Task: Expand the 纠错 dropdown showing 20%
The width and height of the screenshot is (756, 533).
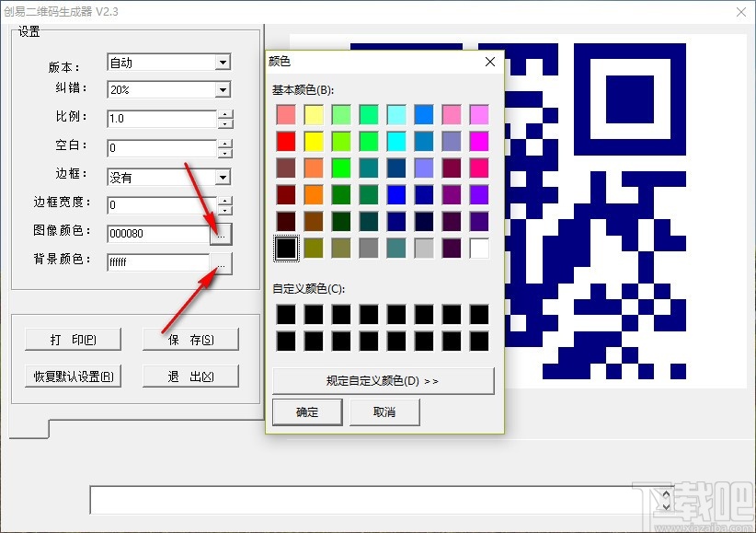Action: [223, 90]
